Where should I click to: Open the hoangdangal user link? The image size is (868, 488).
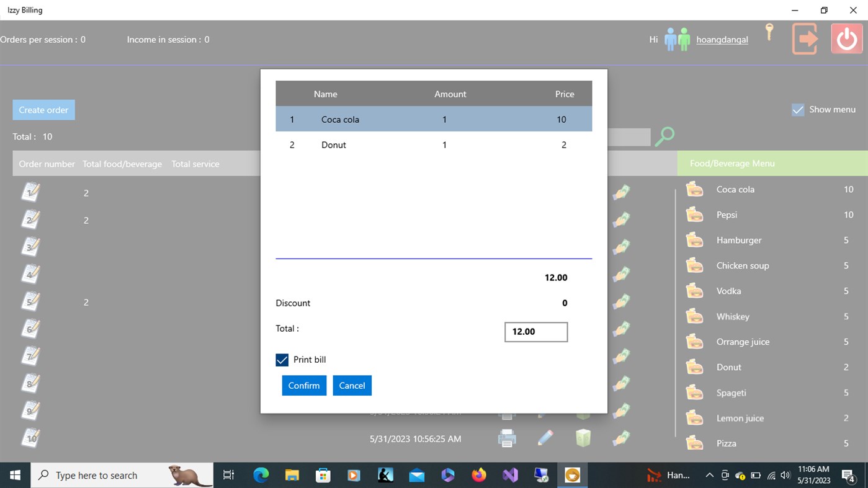click(722, 39)
